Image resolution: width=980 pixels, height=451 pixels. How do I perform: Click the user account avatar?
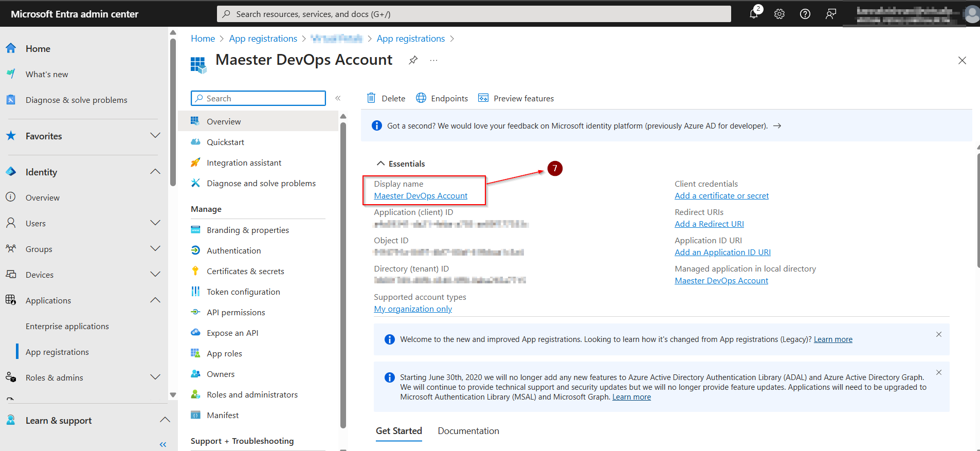point(971,14)
